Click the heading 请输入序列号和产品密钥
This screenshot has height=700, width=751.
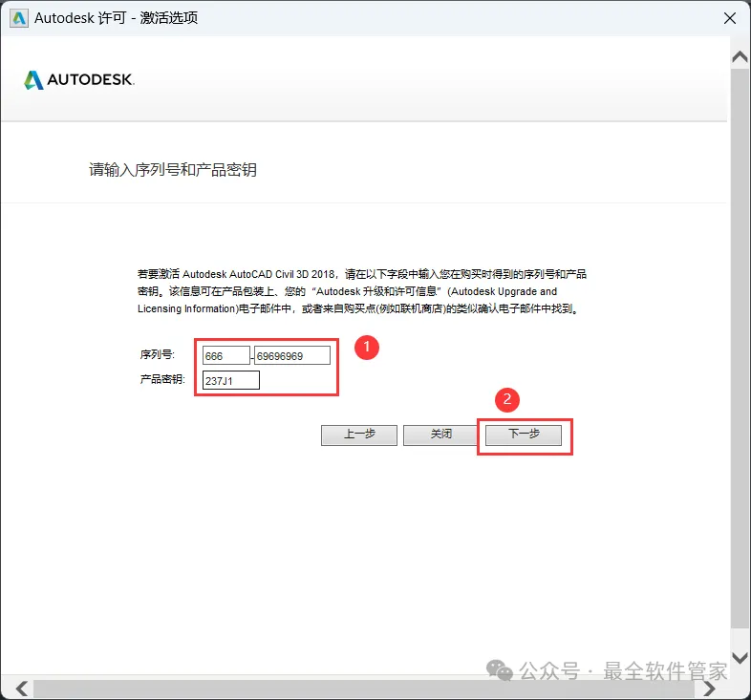(172, 169)
